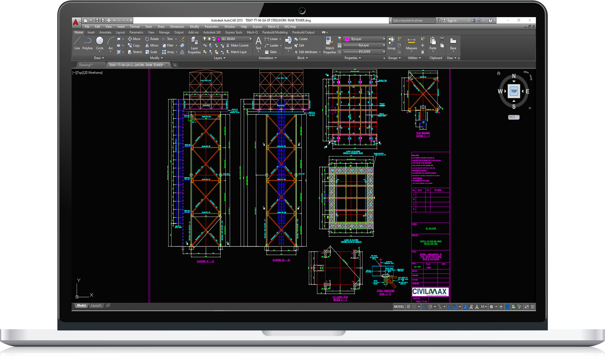
Task: Toggle grid display in status bar
Action: tap(408, 307)
